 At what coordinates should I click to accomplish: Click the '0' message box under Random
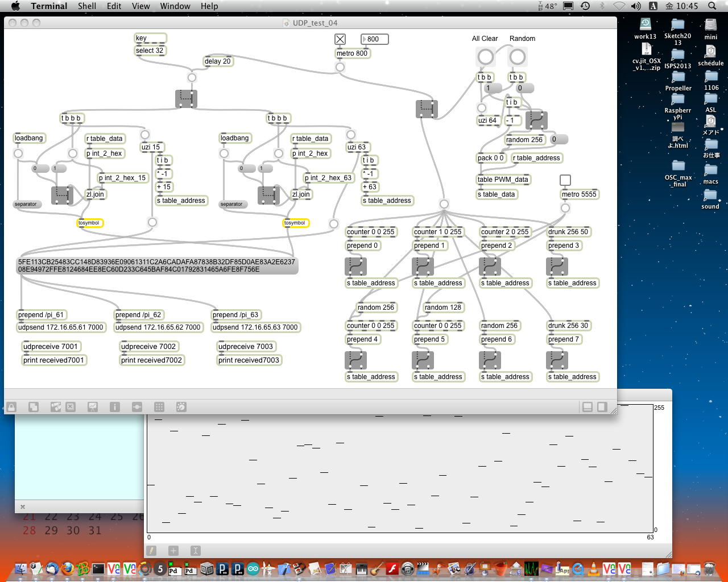tap(524, 88)
